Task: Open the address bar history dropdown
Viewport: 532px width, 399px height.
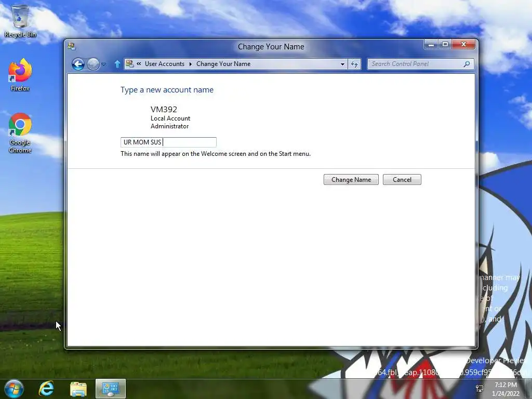Action: [x=342, y=64]
